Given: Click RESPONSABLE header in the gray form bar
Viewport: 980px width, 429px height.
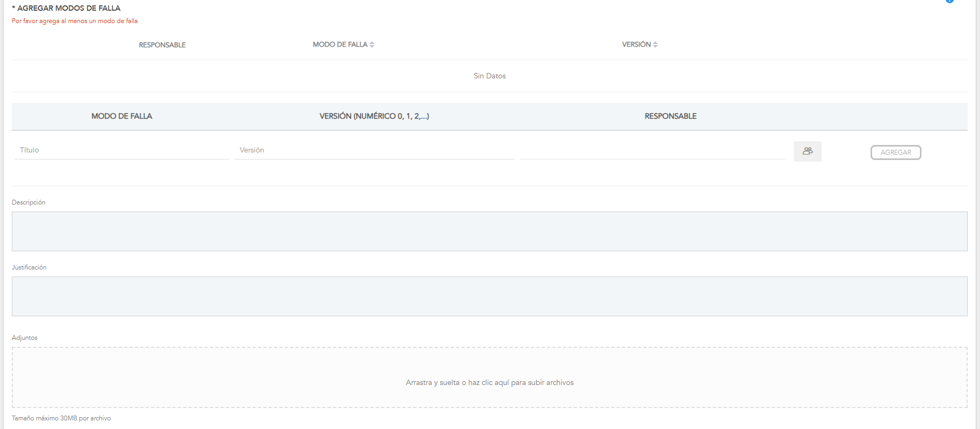Looking at the screenshot, I should (670, 116).
